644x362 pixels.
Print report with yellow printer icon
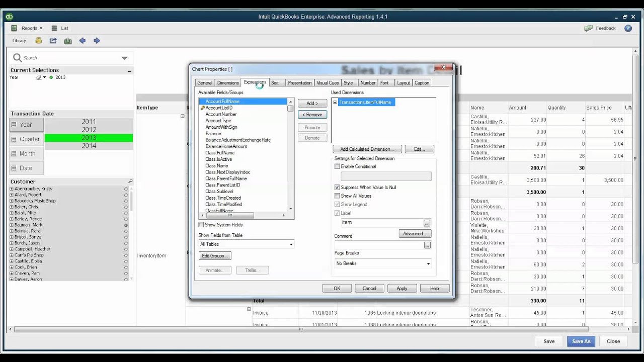39,41
